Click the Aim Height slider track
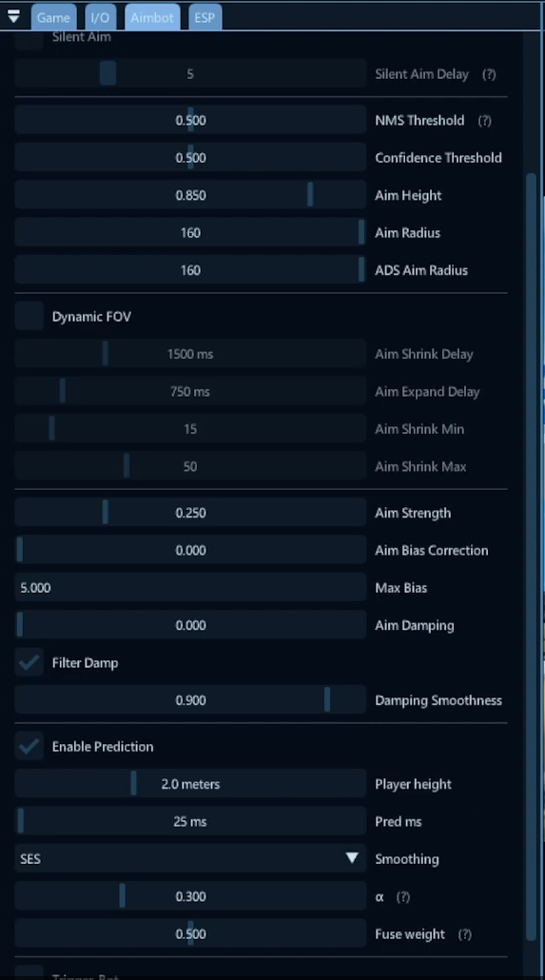 coord(190,195)
